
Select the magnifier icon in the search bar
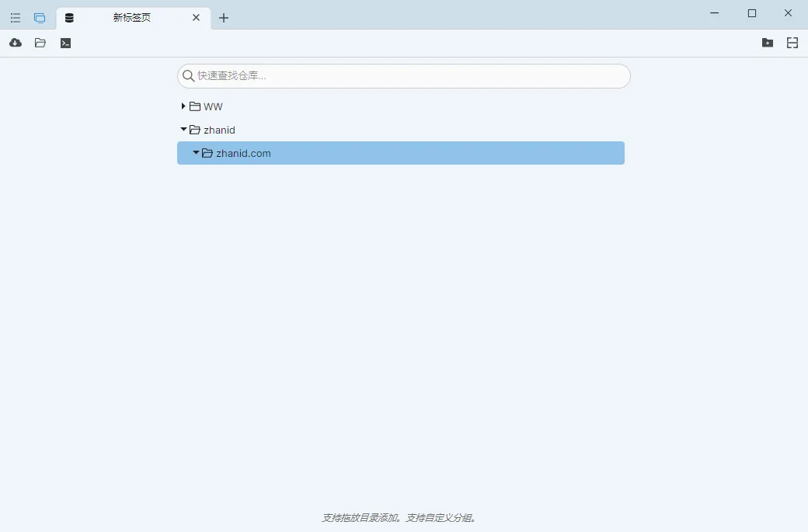pos(188,75)
